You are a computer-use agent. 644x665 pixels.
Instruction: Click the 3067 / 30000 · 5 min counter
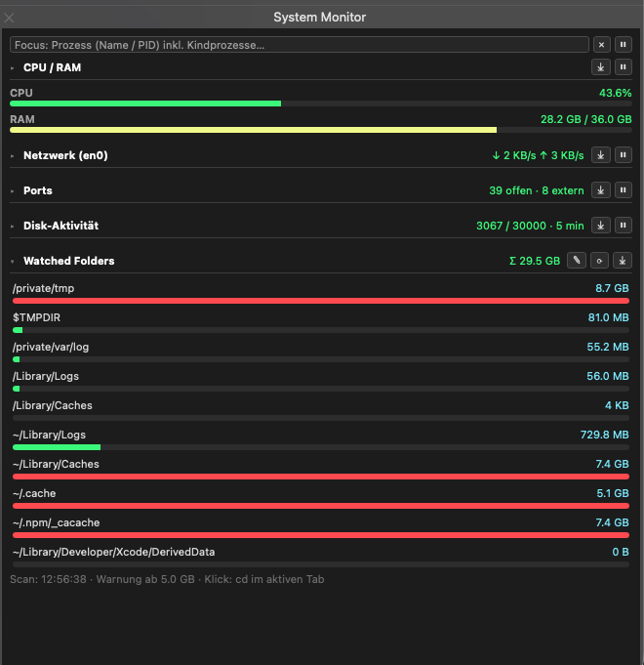530,226
